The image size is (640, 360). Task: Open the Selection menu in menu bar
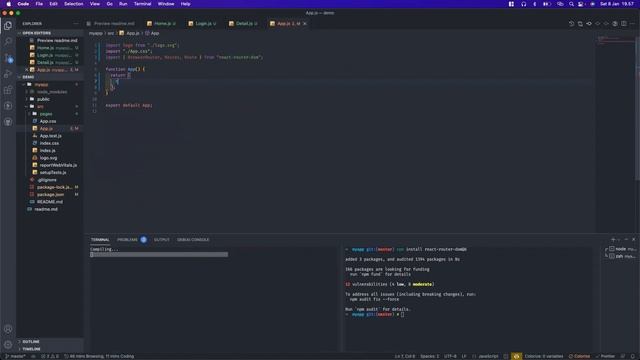pos(73,4)
